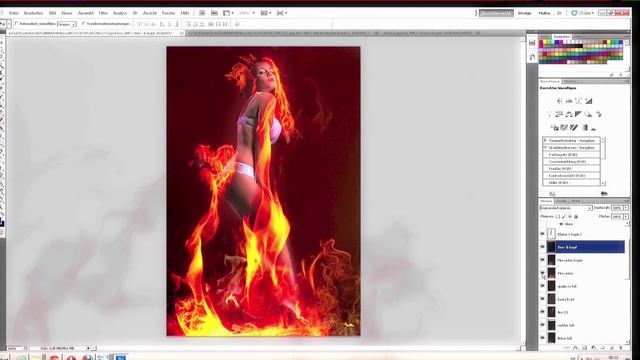Add a Curves adjustment layer
The height and width of the screenshot is (360, 640).
click(x=579, y=101)
